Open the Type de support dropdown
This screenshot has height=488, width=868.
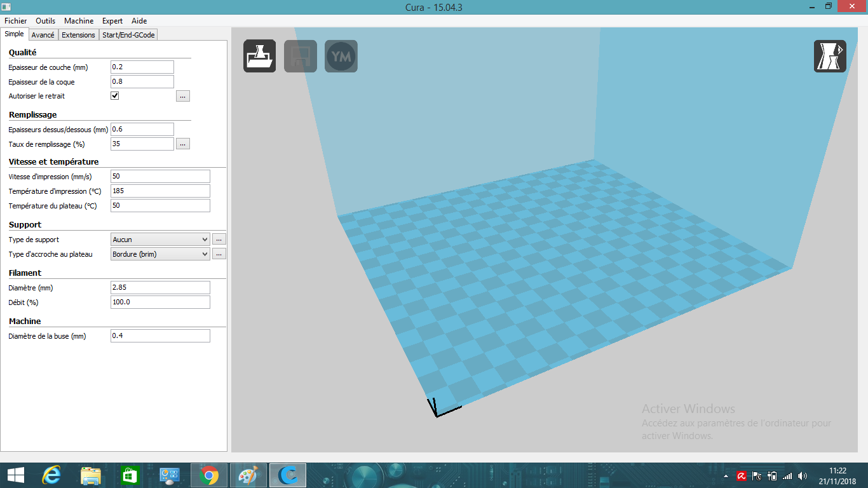click(160, 240)
